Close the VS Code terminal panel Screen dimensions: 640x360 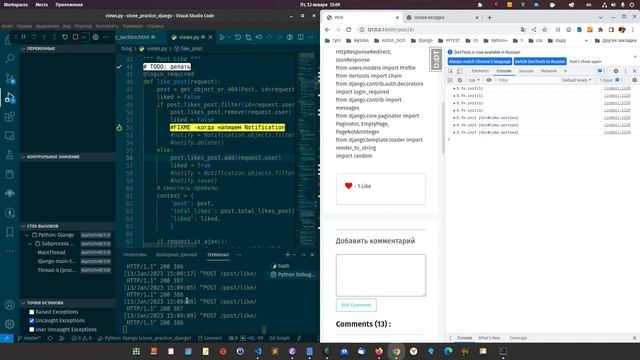[312, 254]
